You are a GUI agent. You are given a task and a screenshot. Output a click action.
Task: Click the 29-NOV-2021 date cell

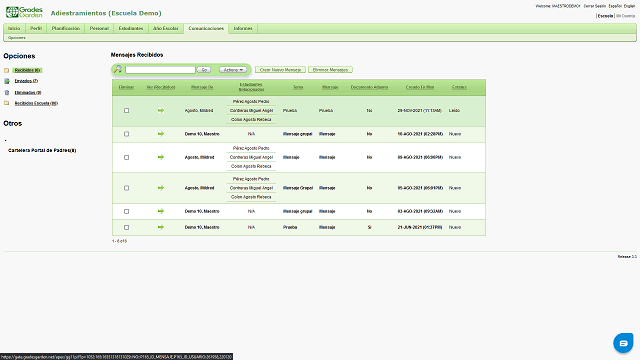pyautogui.click(x=420, y=111)
